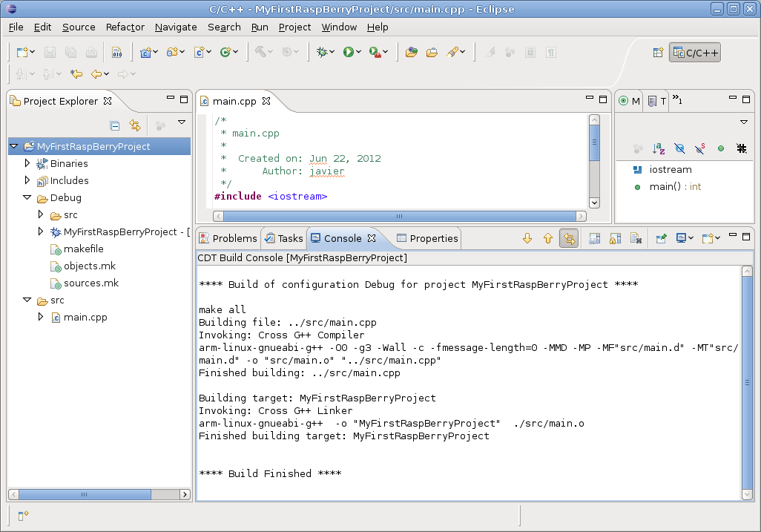Expand main.cpp in Project Explorer
Image resolution: width=761 pixels, height=532 pixels.
point(41,317)
